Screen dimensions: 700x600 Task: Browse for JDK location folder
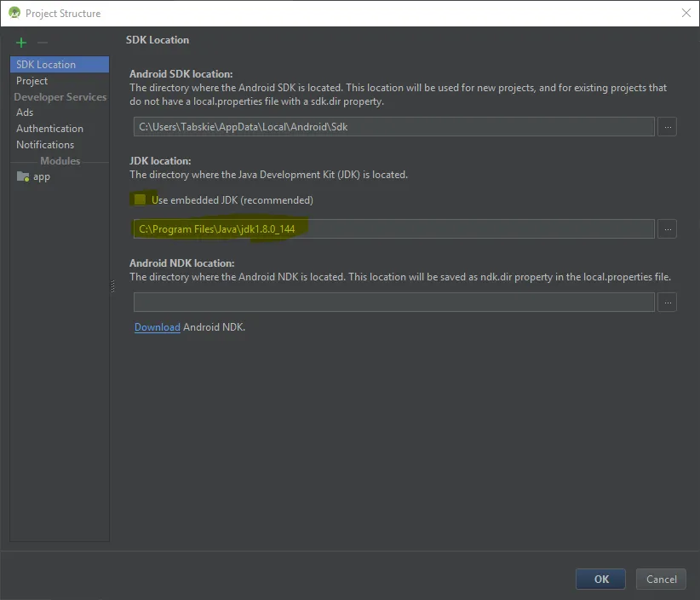coord(668,229)
